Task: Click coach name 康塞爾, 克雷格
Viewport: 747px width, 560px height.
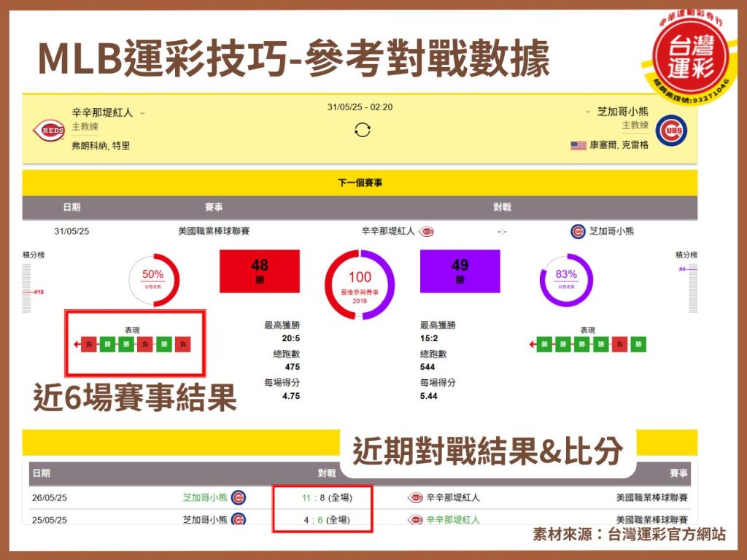Action: coord(619,145)
